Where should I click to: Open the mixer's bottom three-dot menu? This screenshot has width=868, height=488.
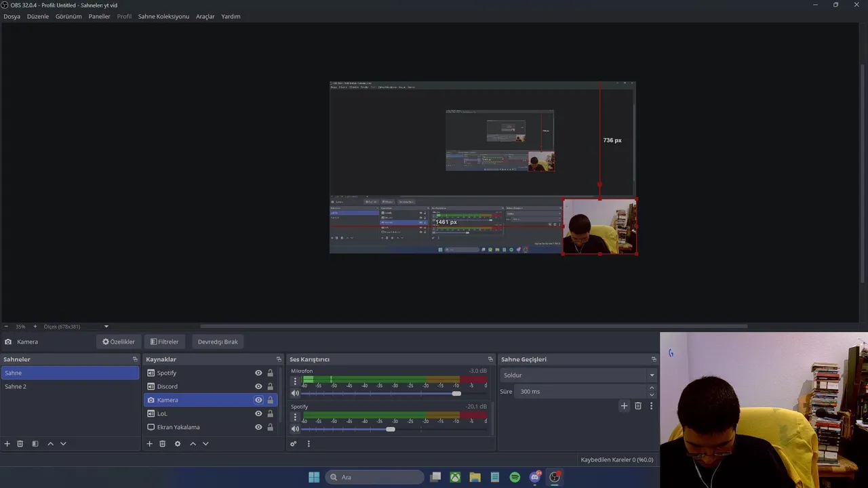click(309, 444)
